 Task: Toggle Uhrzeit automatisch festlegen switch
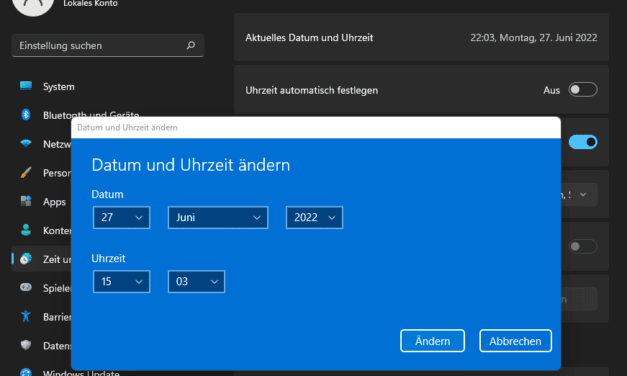pyautogui.click(x=583, y=90)
